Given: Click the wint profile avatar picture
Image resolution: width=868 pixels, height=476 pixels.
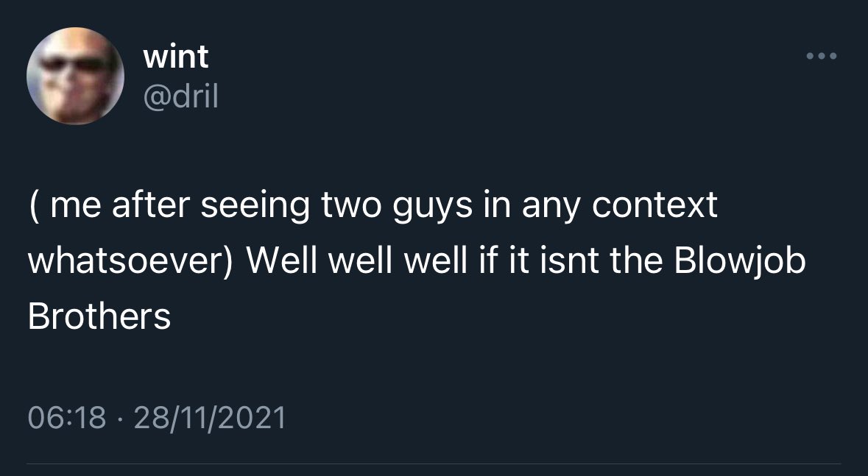Looking at the screenshot, I should 75,77.
